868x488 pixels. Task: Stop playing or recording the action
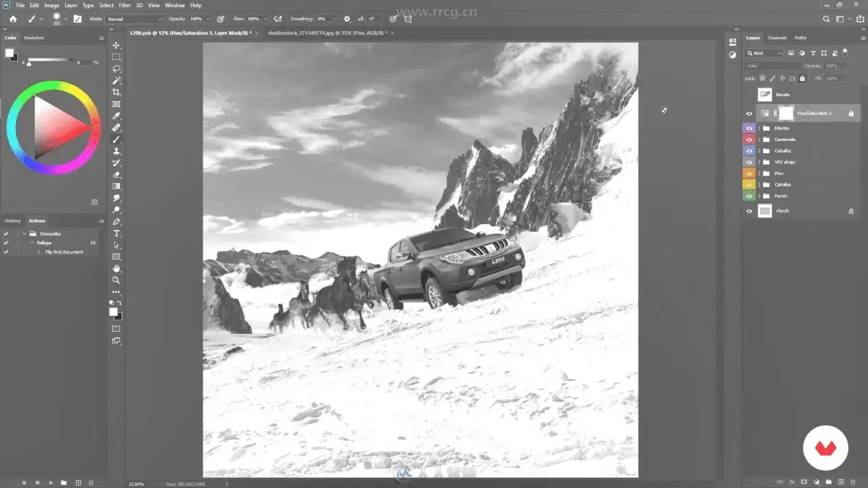click(24, 482)
